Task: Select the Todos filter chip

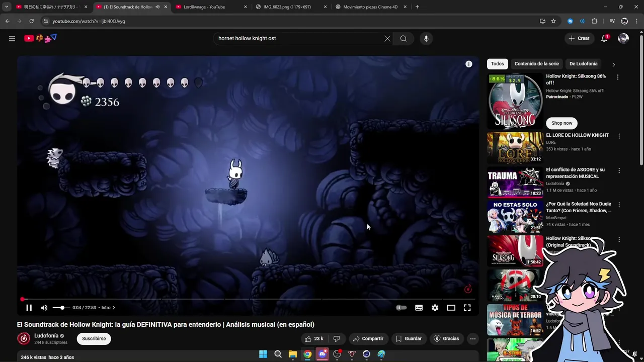Action: coord(498,64)
